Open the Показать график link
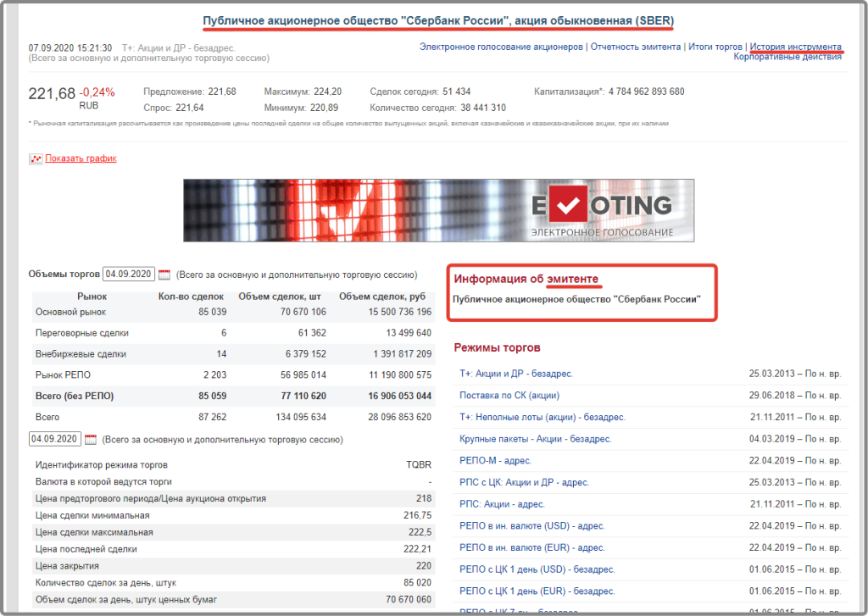The image size is (868, 616). [x=81, y=158]
